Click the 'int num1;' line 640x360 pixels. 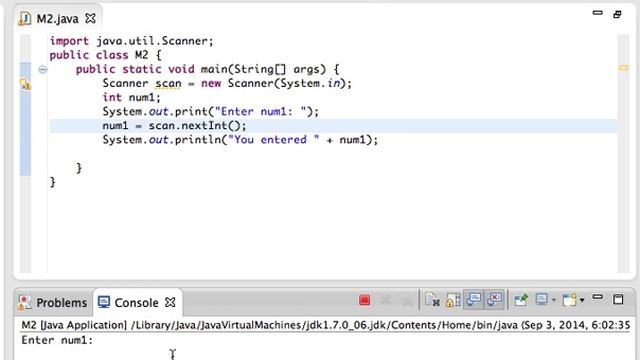(x=131, y=97)
